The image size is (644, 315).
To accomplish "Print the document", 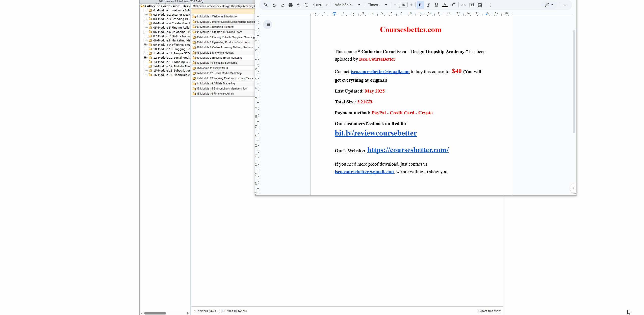I will 290,5.
